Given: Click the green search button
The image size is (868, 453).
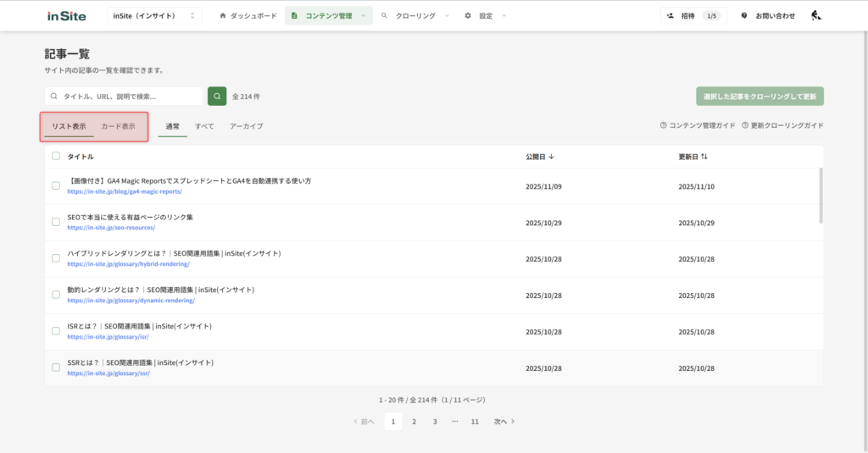Looking at the screenshot, I should [217, 97].
